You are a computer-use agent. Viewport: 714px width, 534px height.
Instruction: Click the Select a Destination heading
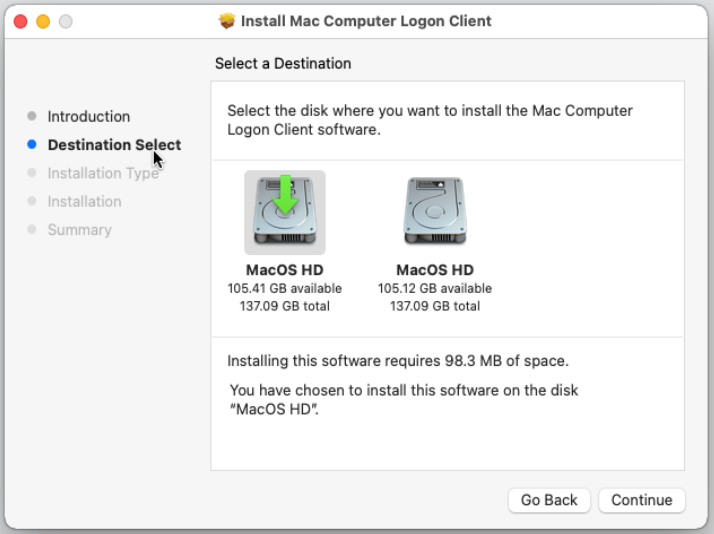pos(283,63)
